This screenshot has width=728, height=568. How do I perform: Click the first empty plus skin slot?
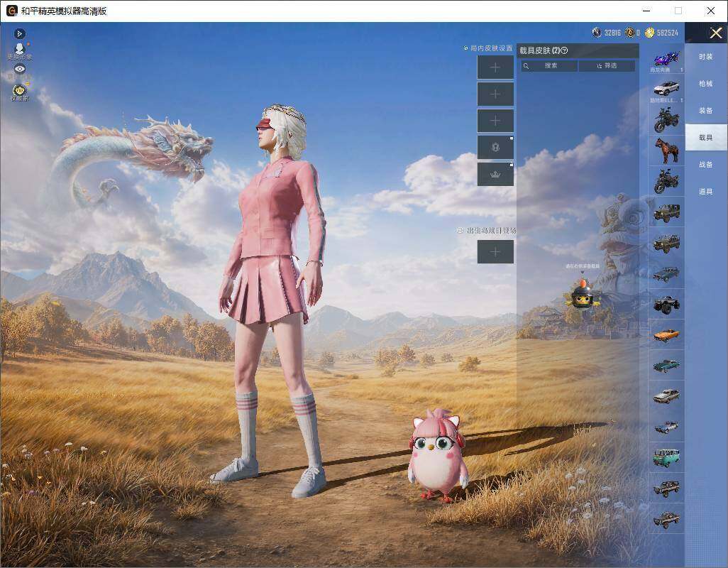click(495, 67)
